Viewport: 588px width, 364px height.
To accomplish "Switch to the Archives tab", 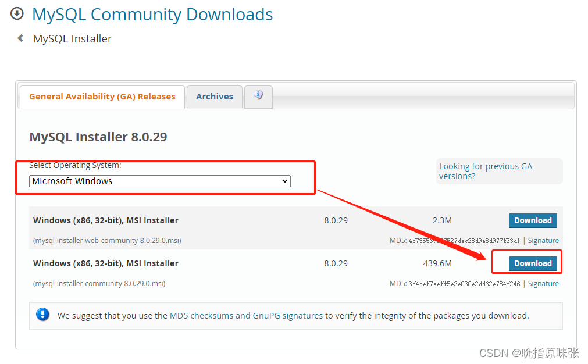I will [x=215, y=97].
